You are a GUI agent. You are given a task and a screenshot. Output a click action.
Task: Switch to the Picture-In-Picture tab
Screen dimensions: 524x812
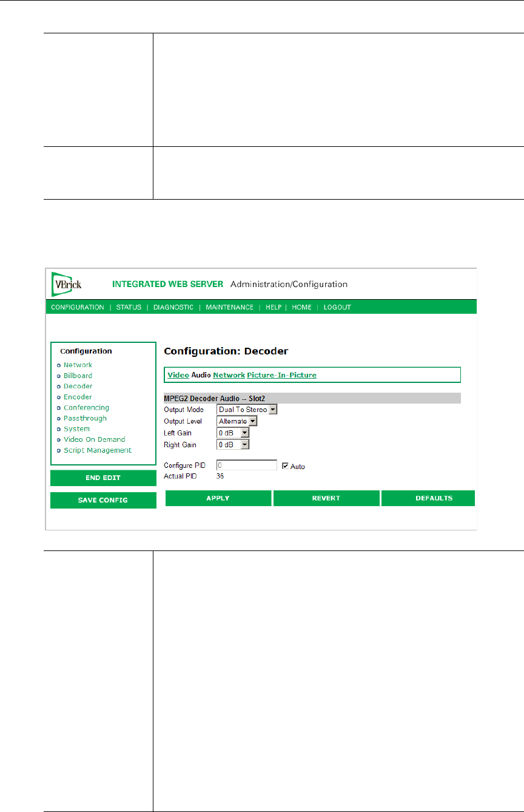[281, 375]
